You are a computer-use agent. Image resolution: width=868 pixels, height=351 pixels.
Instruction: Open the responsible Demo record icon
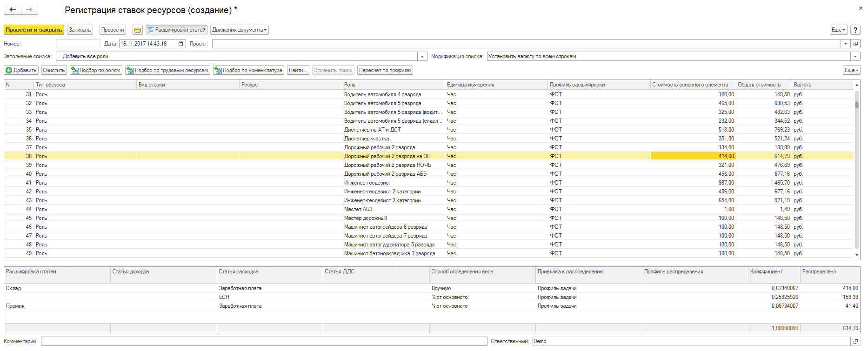click(x=855, y=341)
